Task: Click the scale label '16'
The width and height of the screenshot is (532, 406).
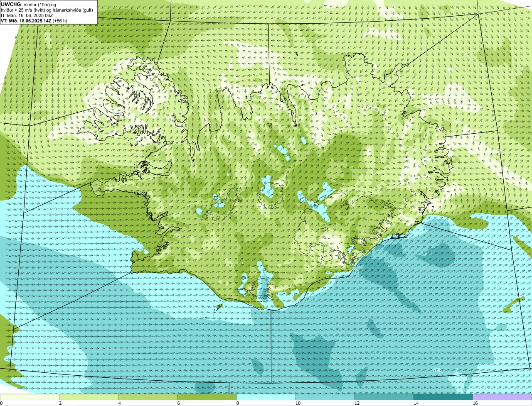Action: 475,403
